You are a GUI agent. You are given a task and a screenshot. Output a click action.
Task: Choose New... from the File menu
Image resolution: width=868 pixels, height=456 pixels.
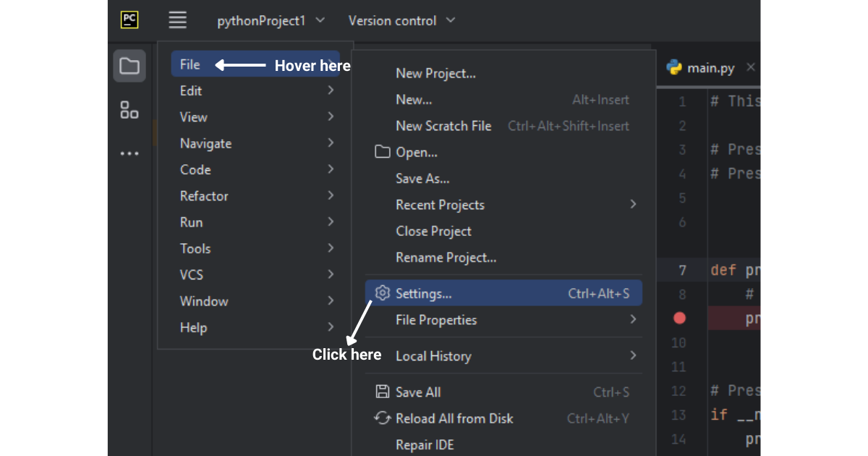point(503,99)
